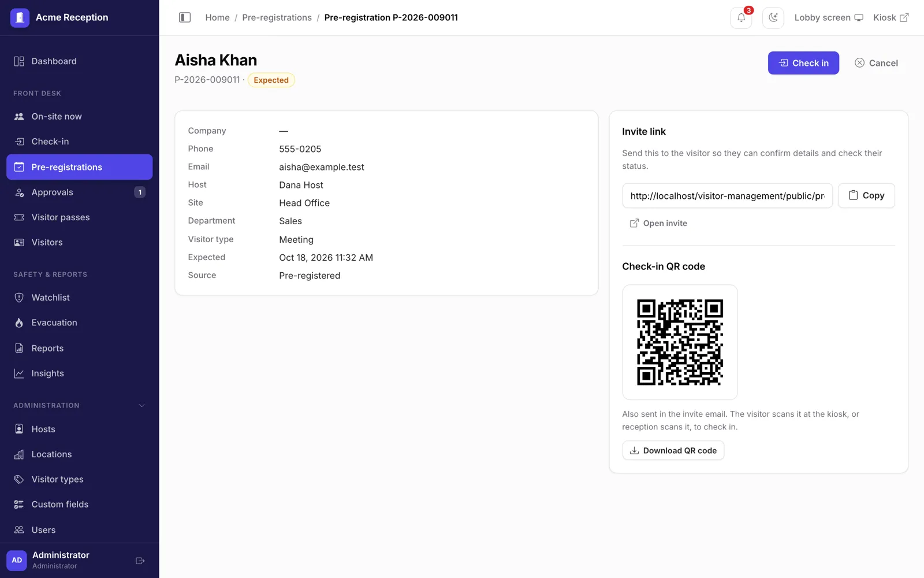This screenshot has height=578, width=924.
Task: Open the Lobby screen link
Action: pyautogui.click(x=829, y=17)
